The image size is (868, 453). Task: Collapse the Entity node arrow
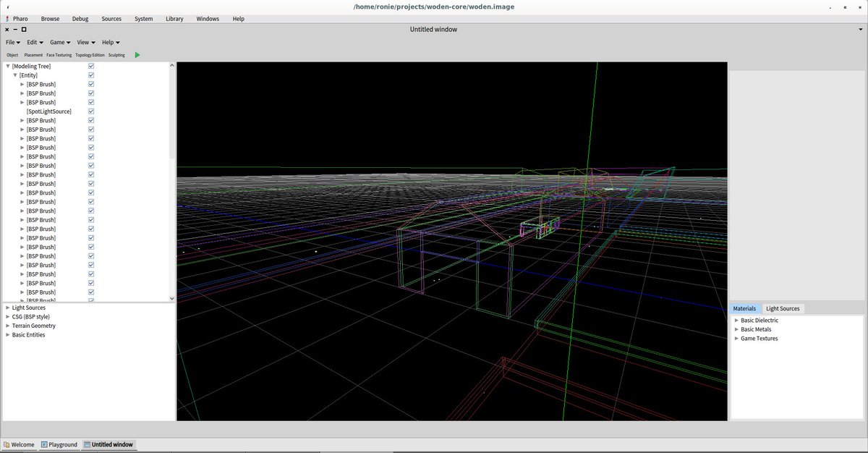pos(15,75)
